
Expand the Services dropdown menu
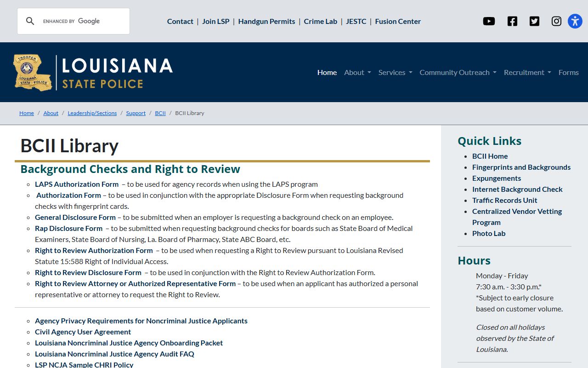(395, 72)
